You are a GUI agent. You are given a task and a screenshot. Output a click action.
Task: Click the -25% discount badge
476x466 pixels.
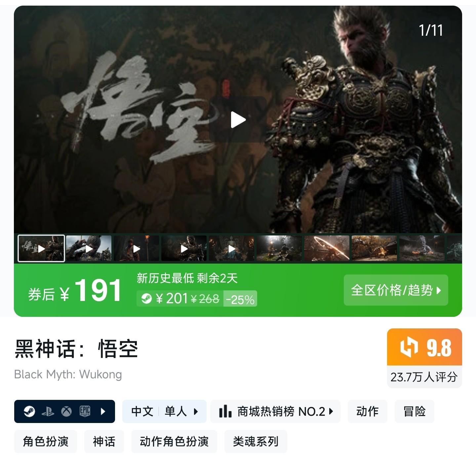[240, 299]
